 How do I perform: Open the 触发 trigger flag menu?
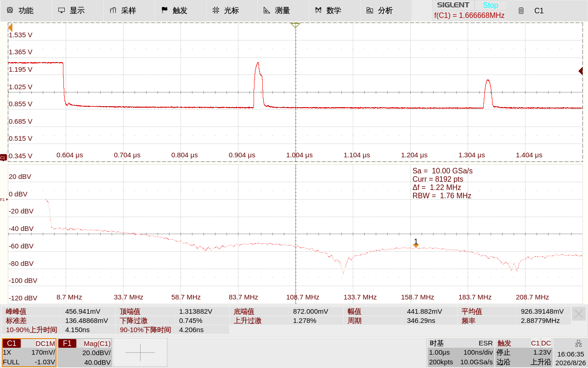pos(181,10)
